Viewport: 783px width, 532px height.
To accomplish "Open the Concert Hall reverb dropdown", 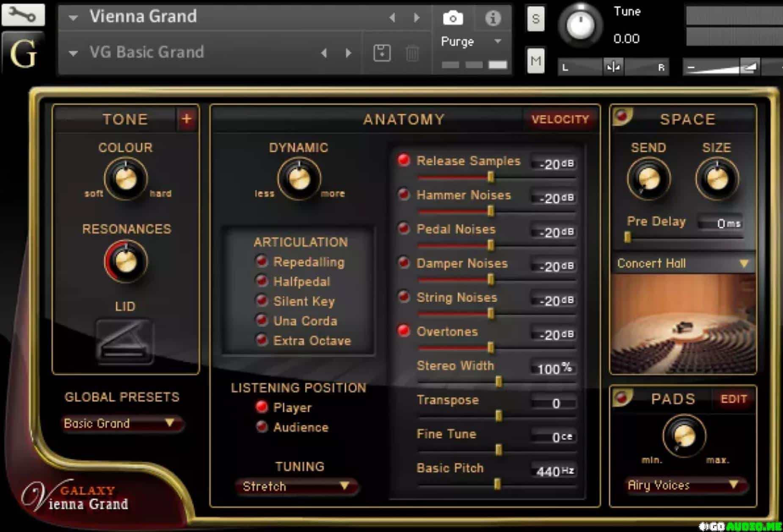I will [683, 263].
